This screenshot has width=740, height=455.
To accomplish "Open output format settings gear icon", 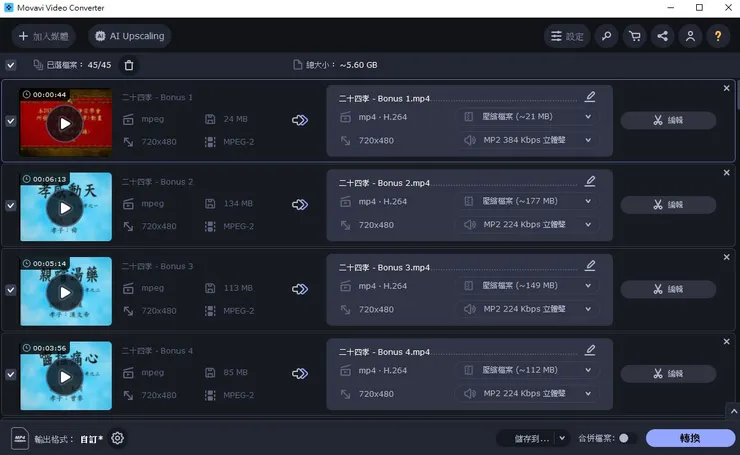I will click(118, 438).
